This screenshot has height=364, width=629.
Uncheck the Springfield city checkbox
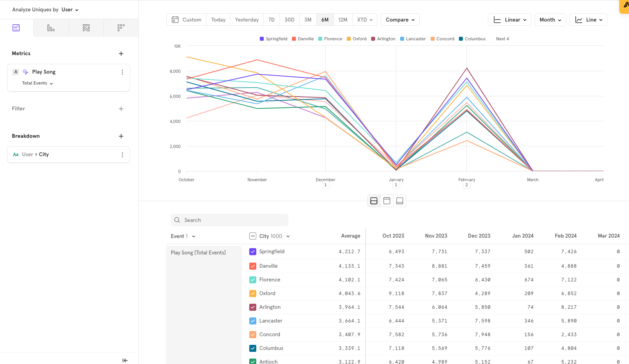pos(253,252)
